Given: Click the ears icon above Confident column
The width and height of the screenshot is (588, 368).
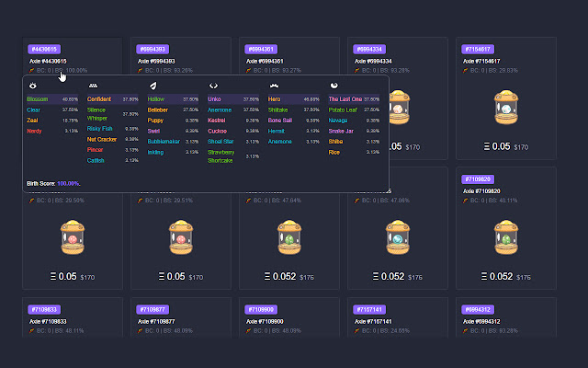Looking at the screenshot, I should click(93, 85).
